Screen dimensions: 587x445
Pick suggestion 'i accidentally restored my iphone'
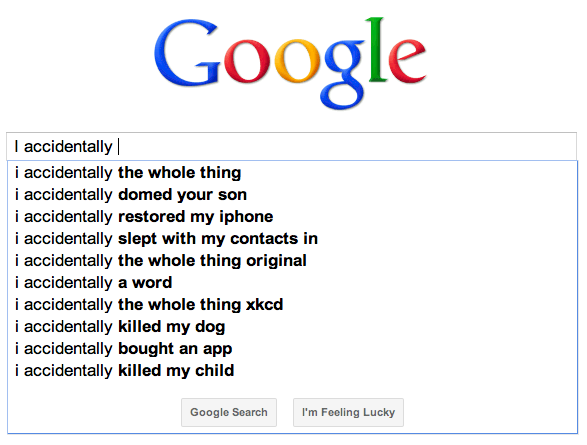click(x=292, y=217)
